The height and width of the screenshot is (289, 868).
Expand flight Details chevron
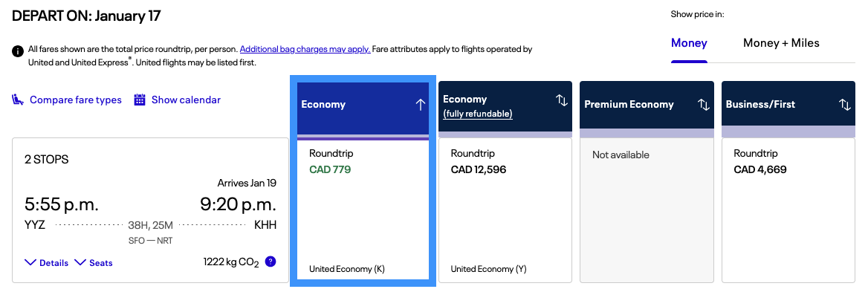pyautogui.click(x=30, y=262)
